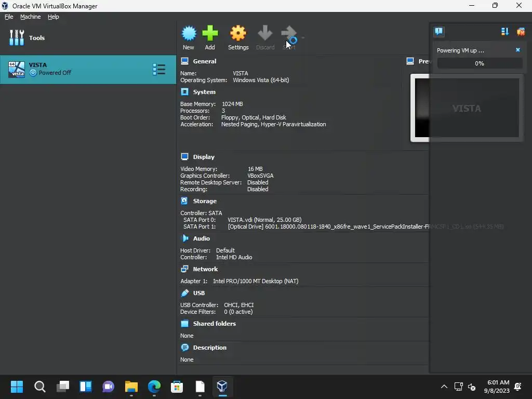Click the Display section screen icon
Screen dimensions: 532x399
[184, 157]
